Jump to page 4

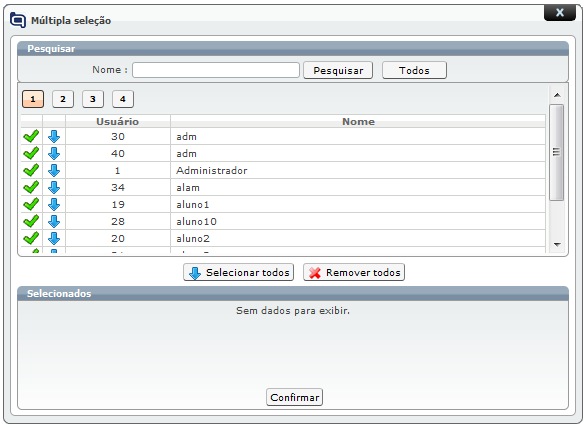(x=123, y=99)
